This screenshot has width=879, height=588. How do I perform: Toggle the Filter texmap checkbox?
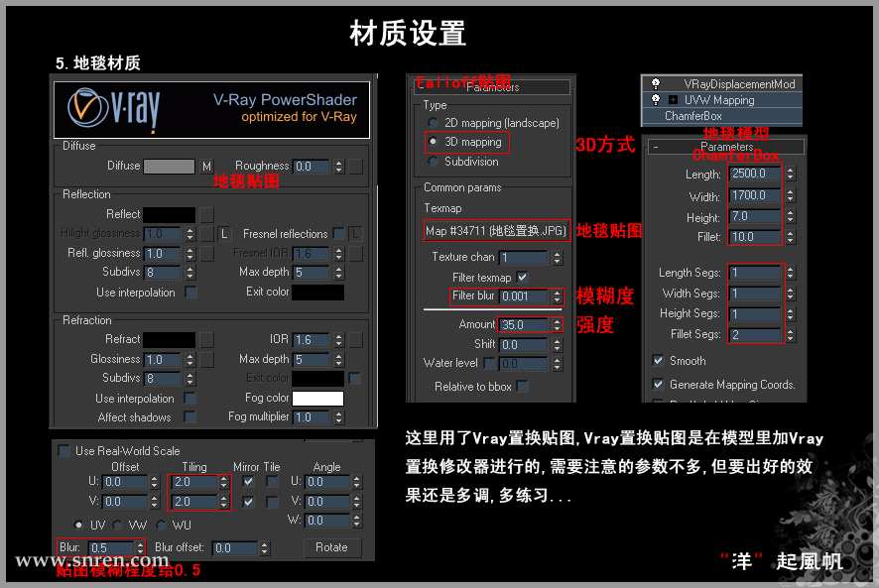coord(522,277)
